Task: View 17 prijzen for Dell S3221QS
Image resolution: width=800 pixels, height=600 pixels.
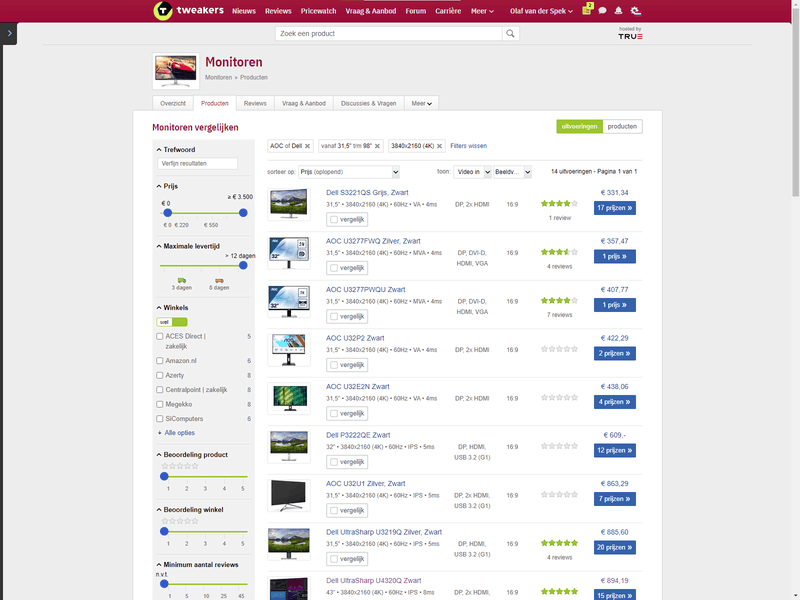Action: pos(615,208)
